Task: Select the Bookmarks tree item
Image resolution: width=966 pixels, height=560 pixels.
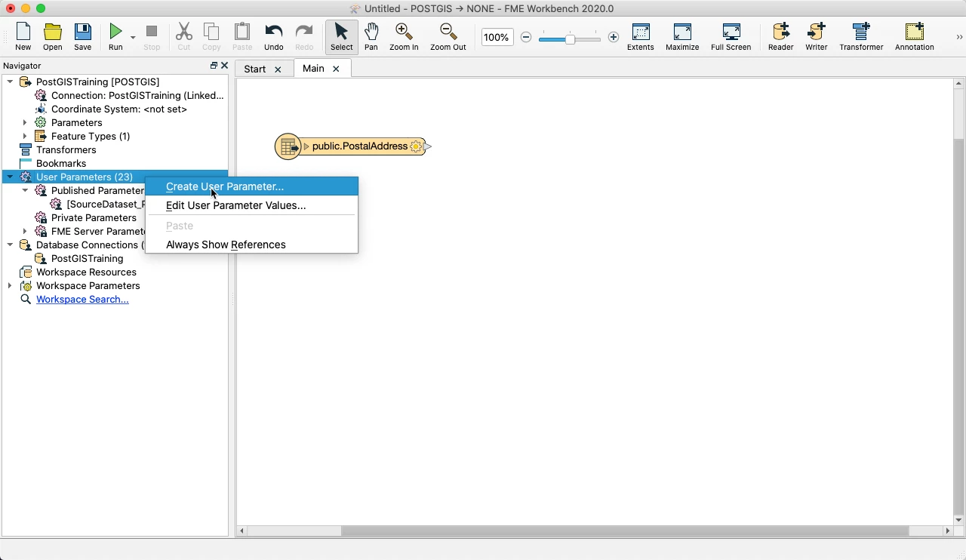Action: coord(53,163)
